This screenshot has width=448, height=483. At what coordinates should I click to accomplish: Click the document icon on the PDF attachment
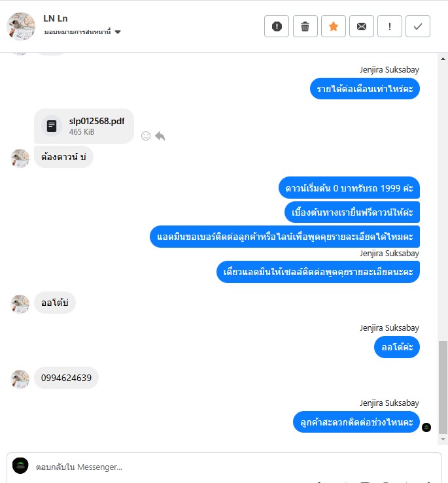[x=52, y=126]
